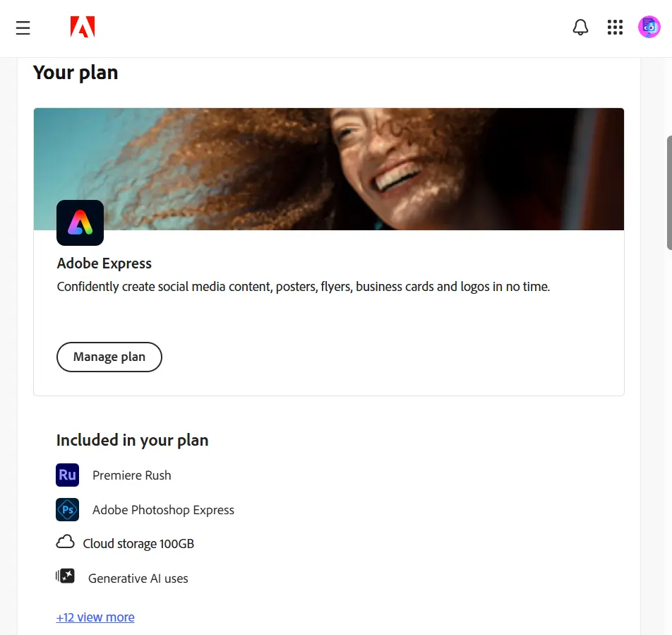This screenshot has height=635, width=672.
Task: Click the Adobe Express banner image
Action: (x=329, y=169)
